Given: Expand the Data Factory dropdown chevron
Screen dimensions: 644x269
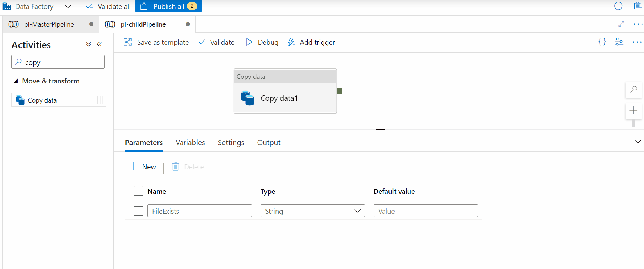Looking at the screenshot, I should 68,6.
